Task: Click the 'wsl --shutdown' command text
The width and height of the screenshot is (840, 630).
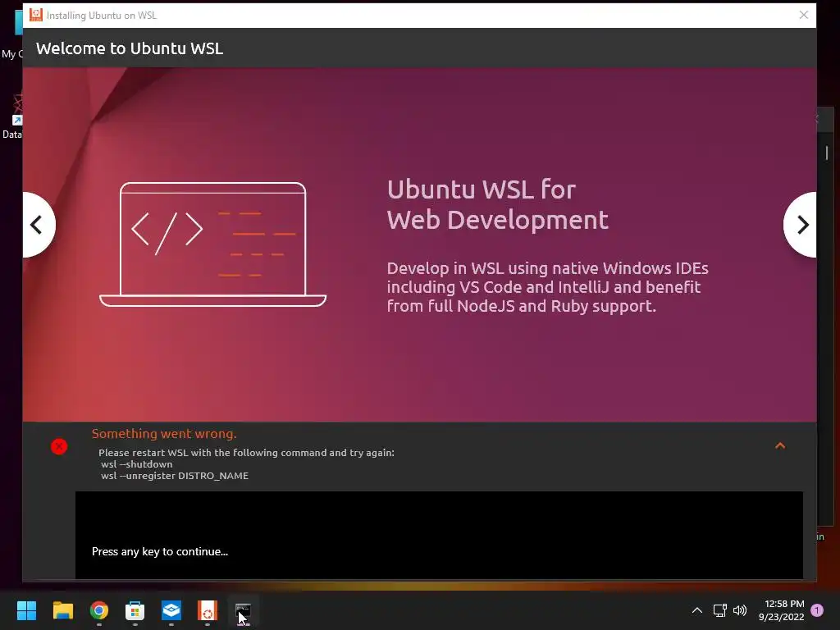Action: [137, 464]
